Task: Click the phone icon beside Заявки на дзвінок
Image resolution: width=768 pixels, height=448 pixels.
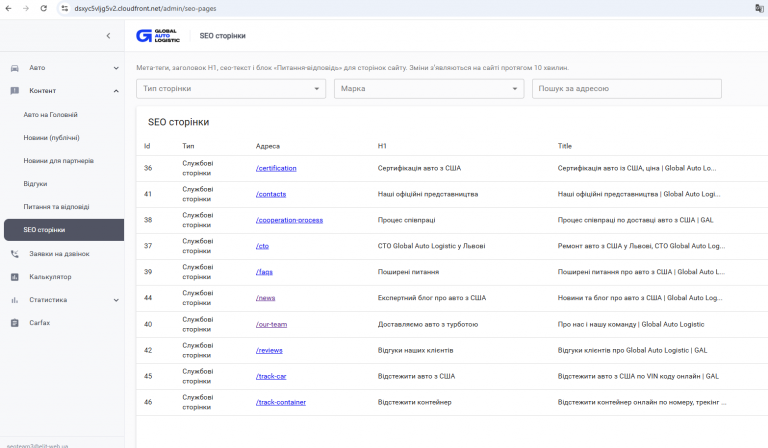Action: pos(15,254)
